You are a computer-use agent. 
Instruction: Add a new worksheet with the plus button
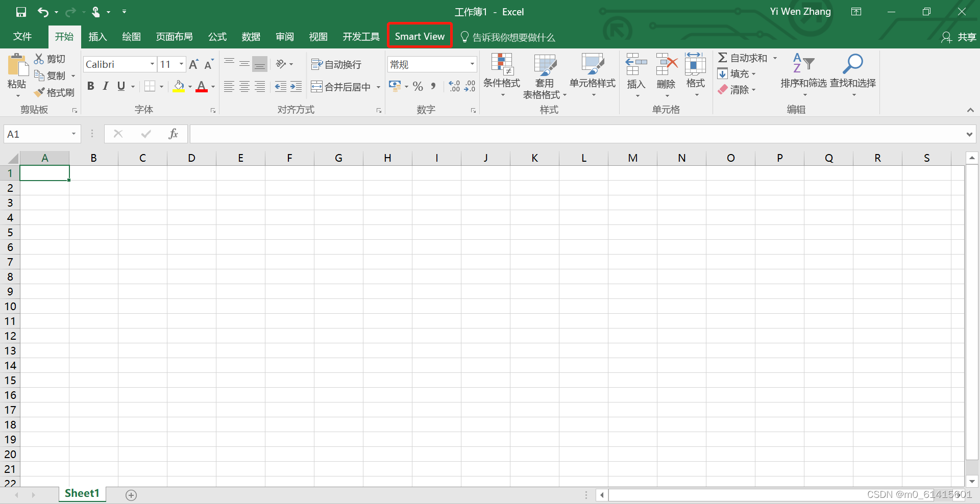[131, 494]
